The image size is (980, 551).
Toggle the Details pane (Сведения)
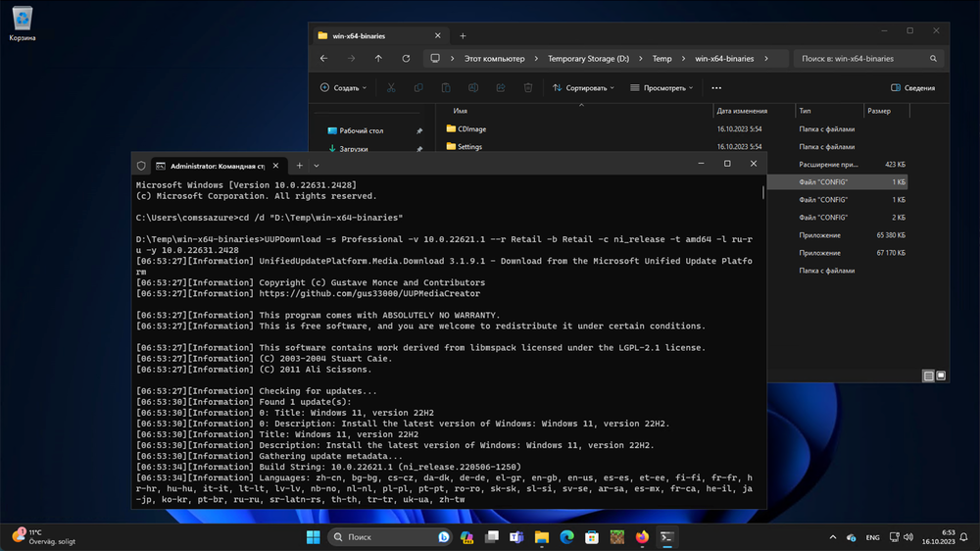tap(912, 88)
